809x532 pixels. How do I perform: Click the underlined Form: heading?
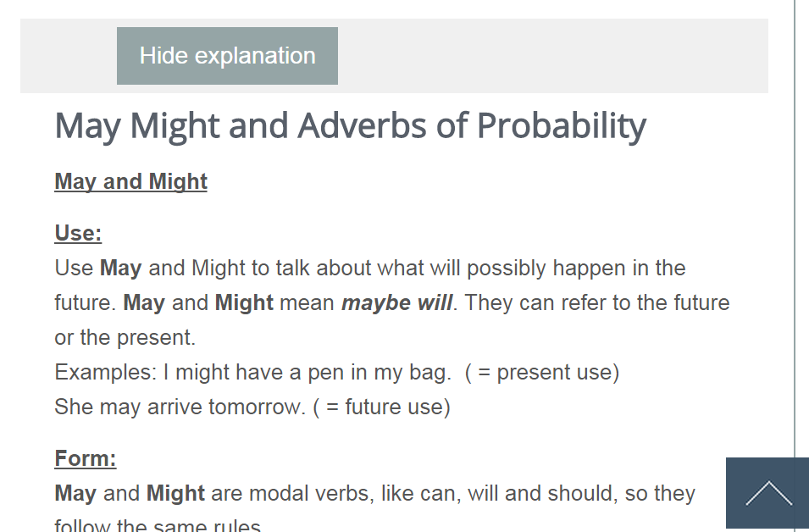(x=85, y=457)
